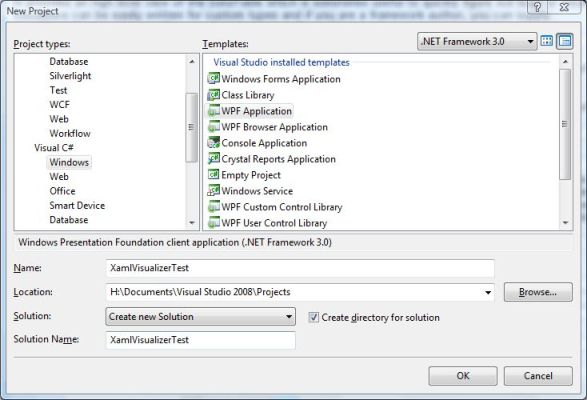
Task: Select Empty Project template label
Action: 251,175
